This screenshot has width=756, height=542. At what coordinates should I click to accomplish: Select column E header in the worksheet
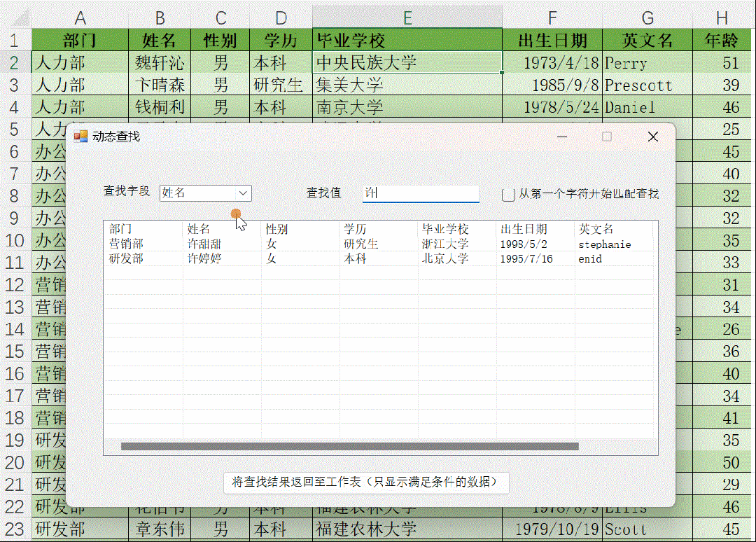(407, 18)
